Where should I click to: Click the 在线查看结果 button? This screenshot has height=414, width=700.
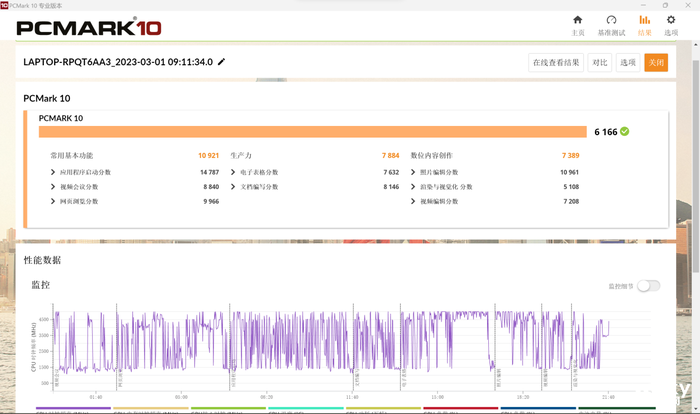coord(556,62)
